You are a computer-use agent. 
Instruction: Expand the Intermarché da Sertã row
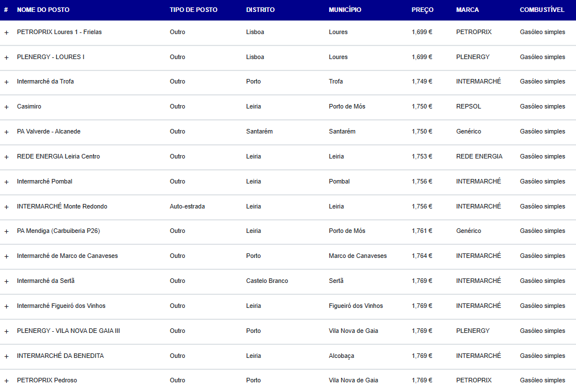(x=6, y=282)
